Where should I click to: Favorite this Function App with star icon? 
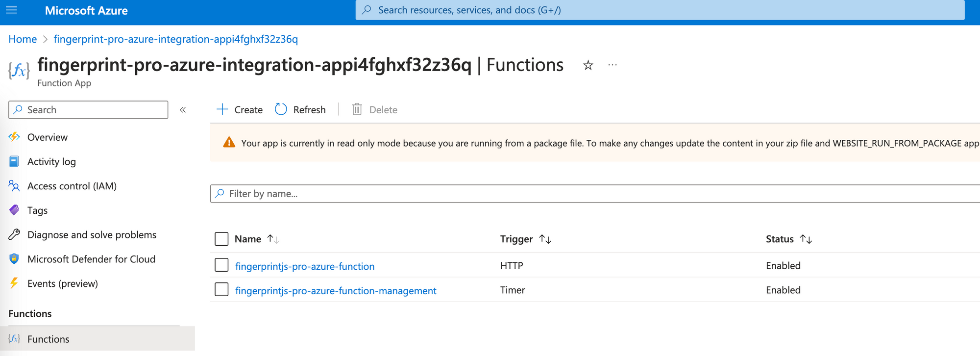click(x=588, y=65)
